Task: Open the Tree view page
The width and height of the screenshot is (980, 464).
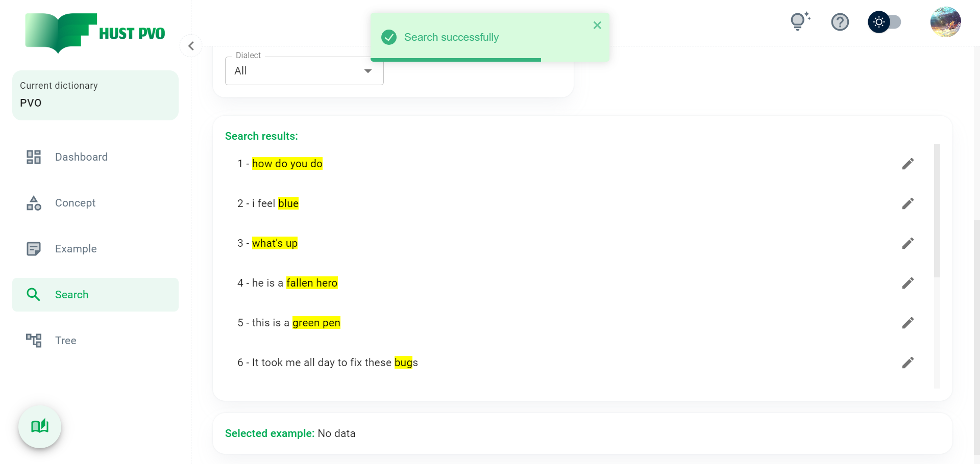Action: tap(95, 341)
